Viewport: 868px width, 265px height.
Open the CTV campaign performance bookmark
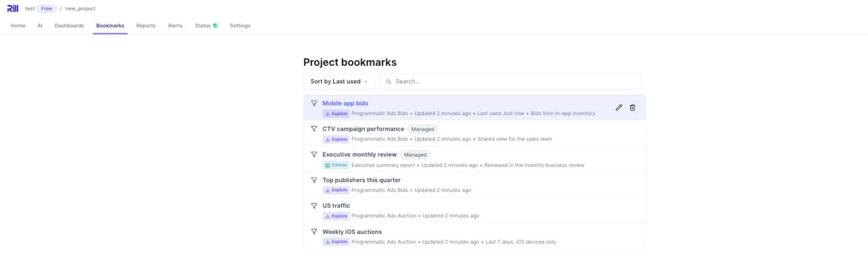(x=363, y=129)
